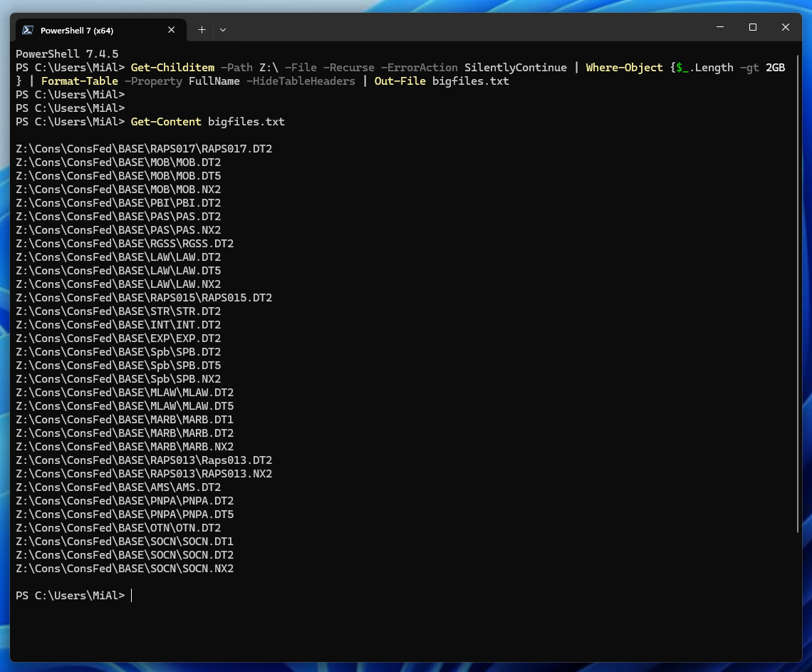This screenshot has height=672, width=812.
Task: Close the terminal window
Action: tap(785, 28)
